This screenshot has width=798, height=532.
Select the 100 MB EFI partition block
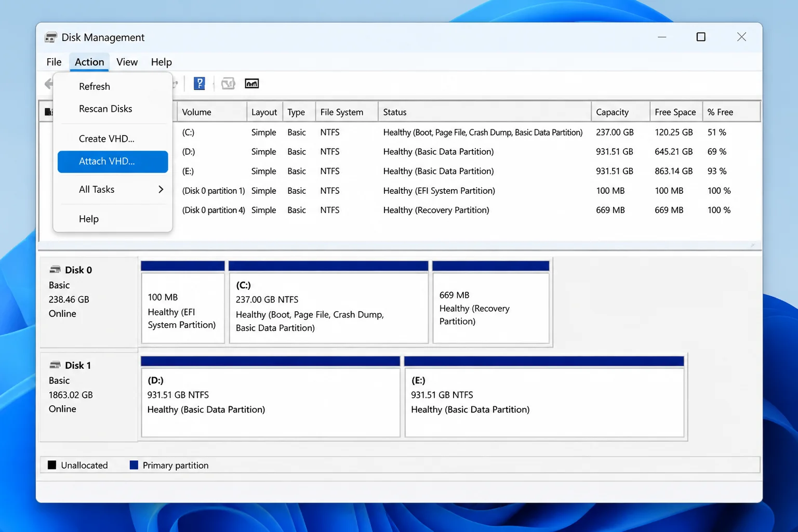click(183, 302)
